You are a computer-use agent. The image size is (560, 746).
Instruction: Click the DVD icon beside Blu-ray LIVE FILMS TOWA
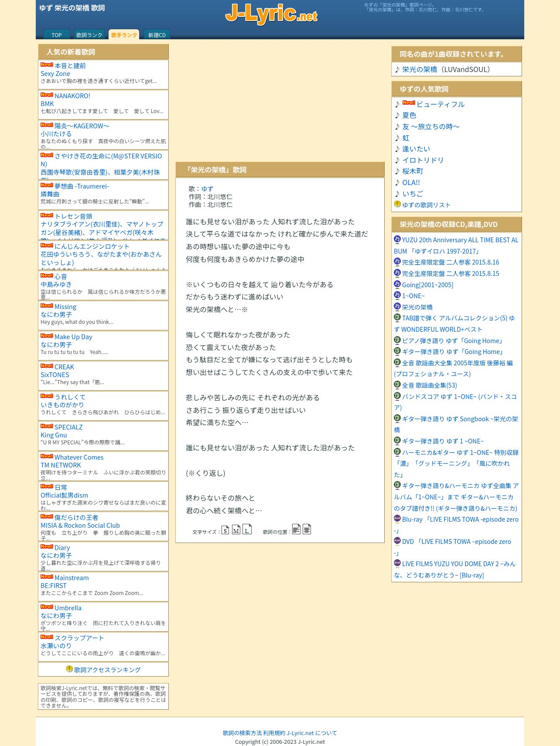point(397,519)
